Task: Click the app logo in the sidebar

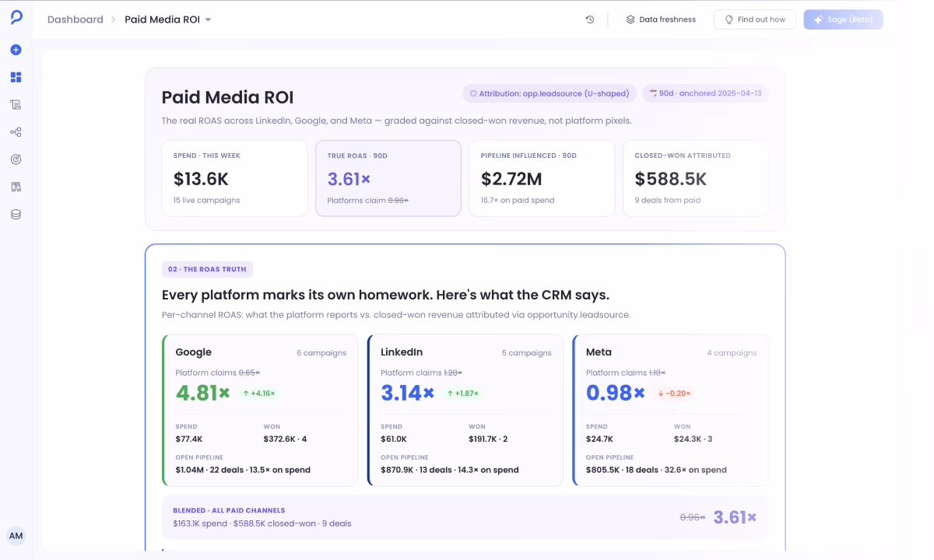Action: [16, 17]
